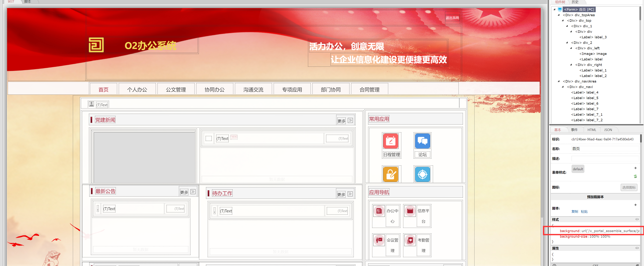Screen dimensions: 644x266
Task: Toggle the 样式 code editor expand icon
Action: (637, 219)
